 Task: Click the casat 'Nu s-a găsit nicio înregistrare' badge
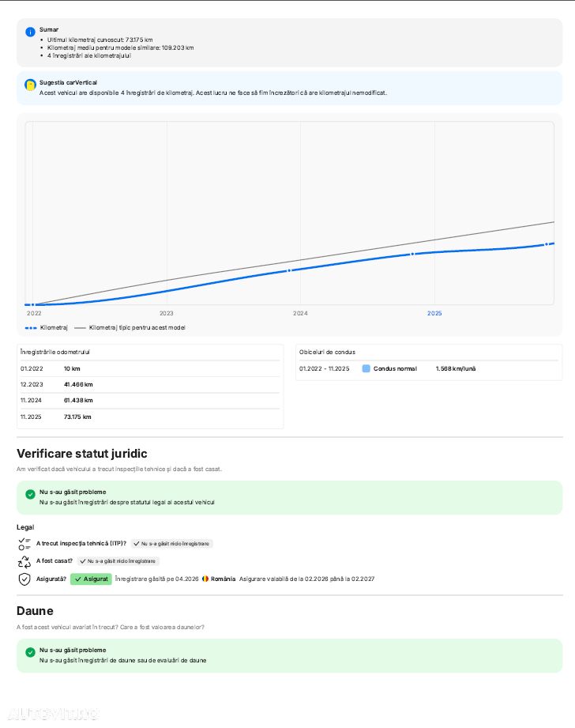coord(118,561)
